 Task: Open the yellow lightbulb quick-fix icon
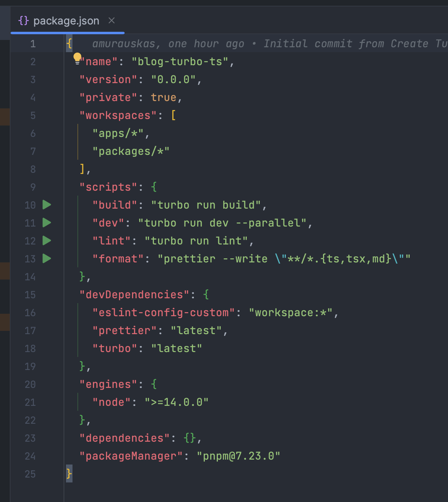77,58
